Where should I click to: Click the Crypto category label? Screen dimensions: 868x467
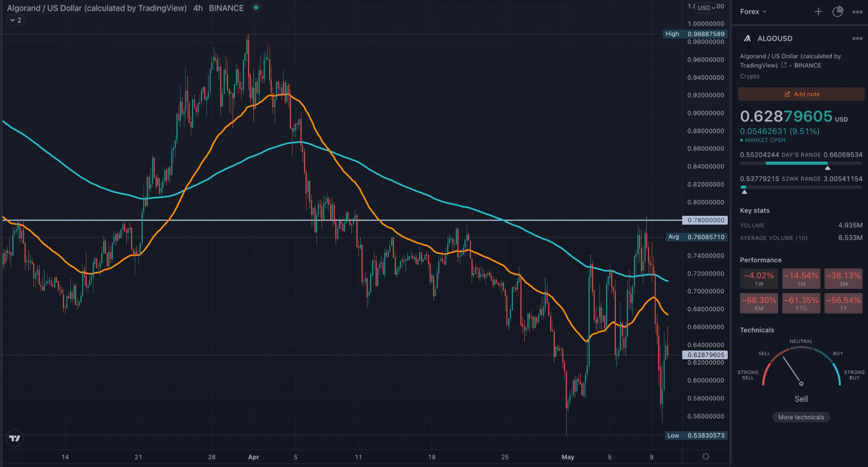[749, 76]
